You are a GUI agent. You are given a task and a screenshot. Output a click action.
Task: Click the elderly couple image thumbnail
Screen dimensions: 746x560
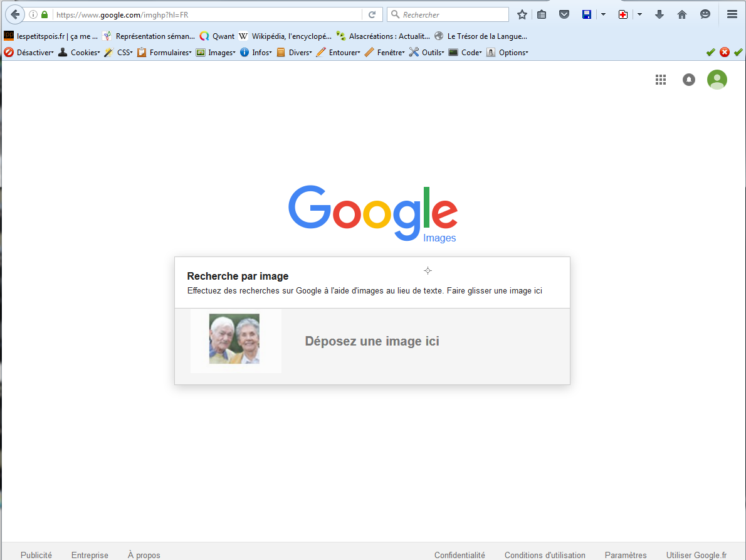234,339
